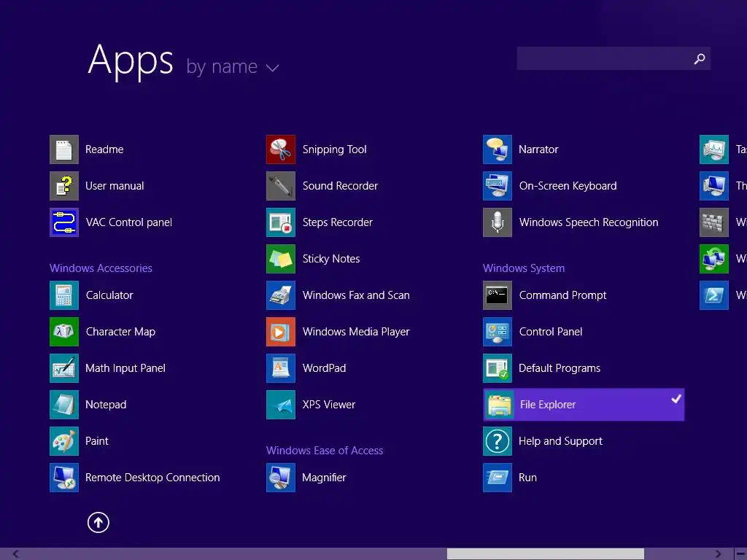This screenshot has width=747, height=560.
Task: Launch VAC Control panel icon
Action: (x=64, y=222)
